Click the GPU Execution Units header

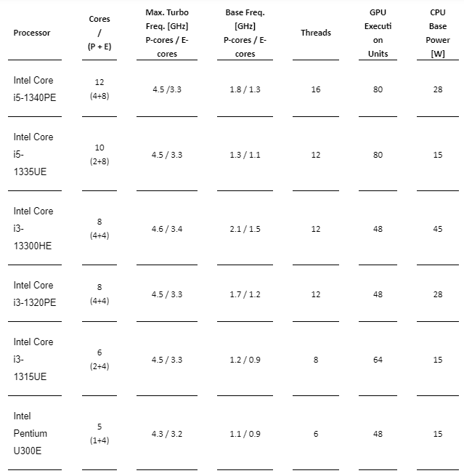pyautogui.click(x=378, y=33)
